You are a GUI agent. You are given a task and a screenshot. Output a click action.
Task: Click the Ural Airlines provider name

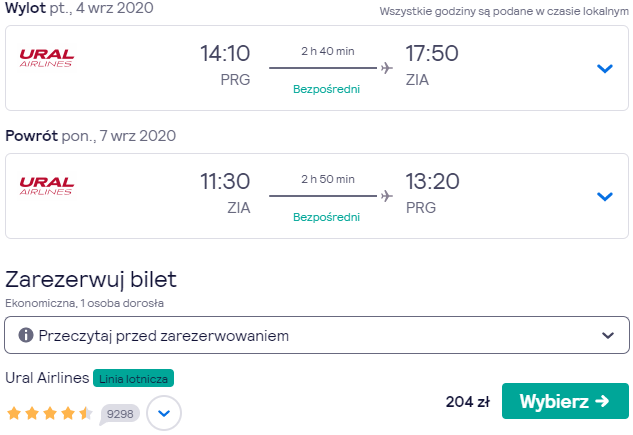click(x=47, y=378)
